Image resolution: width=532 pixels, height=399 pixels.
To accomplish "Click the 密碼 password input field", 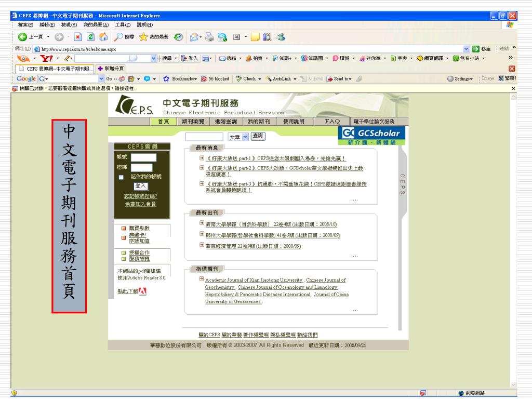I will [141, 168].
